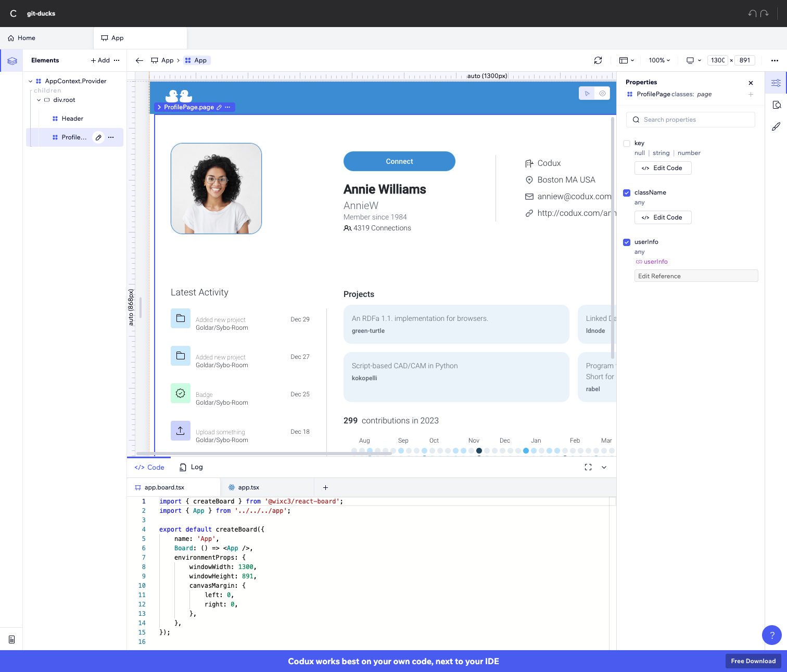Open the device screen size dropdown

coord(694,60)
